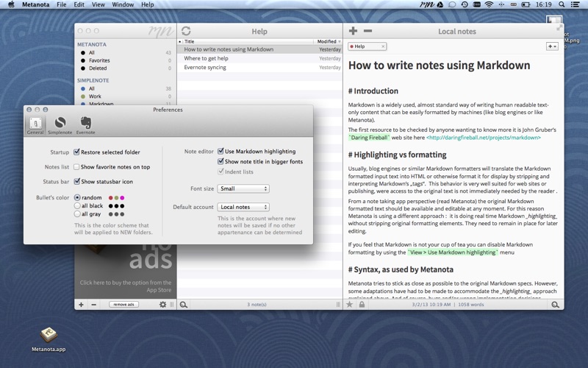Viewport: 588px width, 368px height.
Task: Add a folder with sidebar plus button
Action: (81, 305)
